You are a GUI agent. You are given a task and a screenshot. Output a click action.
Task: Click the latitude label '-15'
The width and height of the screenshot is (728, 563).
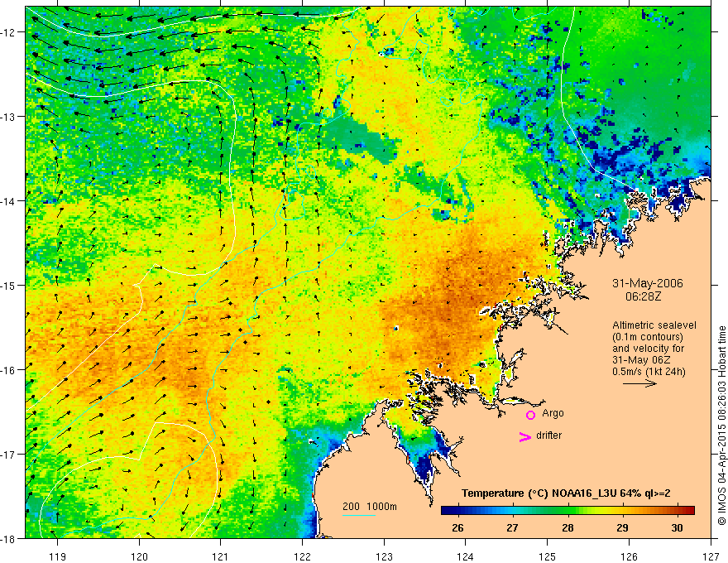pyautogui.click(x=9, y=285)
